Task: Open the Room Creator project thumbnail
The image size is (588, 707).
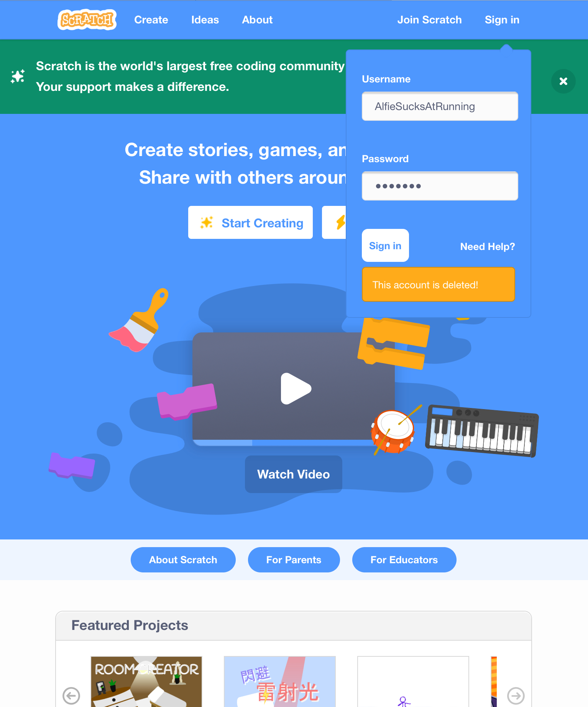Action: (x=146, y=681)
